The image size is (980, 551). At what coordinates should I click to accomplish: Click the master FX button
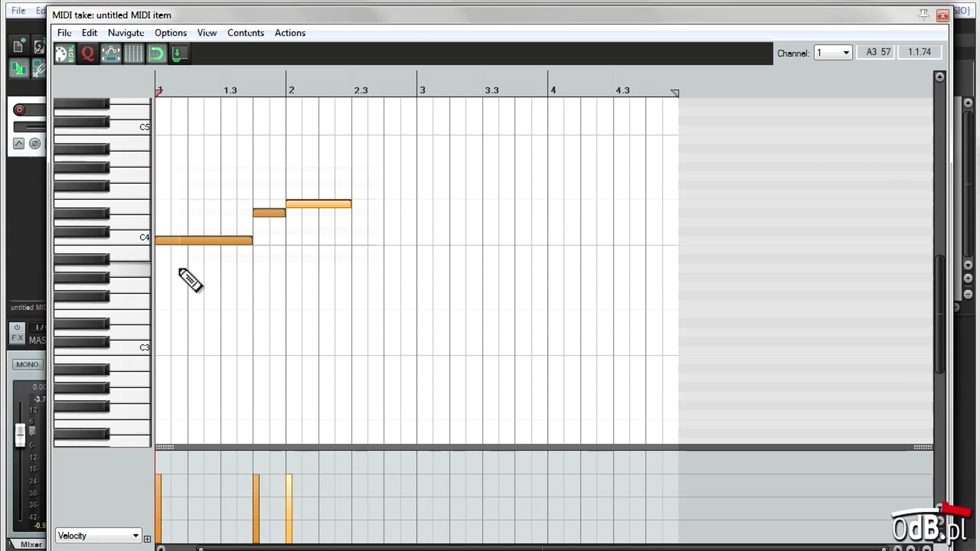pyautogui.click(x=17, y=338)
